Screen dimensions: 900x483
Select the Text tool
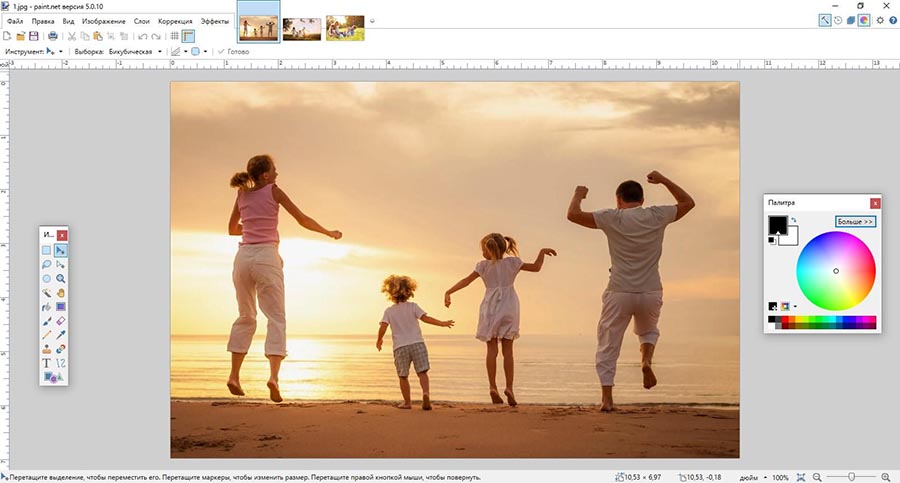click(x=46, y=363)
